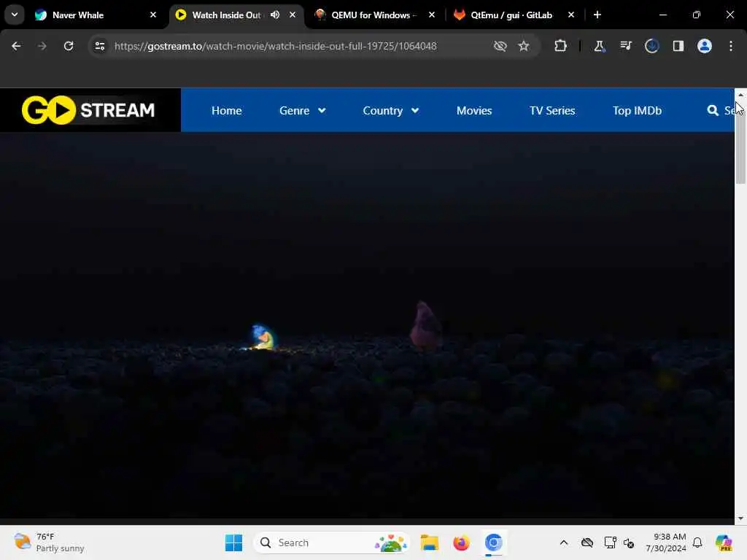Open the TV Series menu item
Viewport: 747px width, 560px height.
click(x=552, y=111)
